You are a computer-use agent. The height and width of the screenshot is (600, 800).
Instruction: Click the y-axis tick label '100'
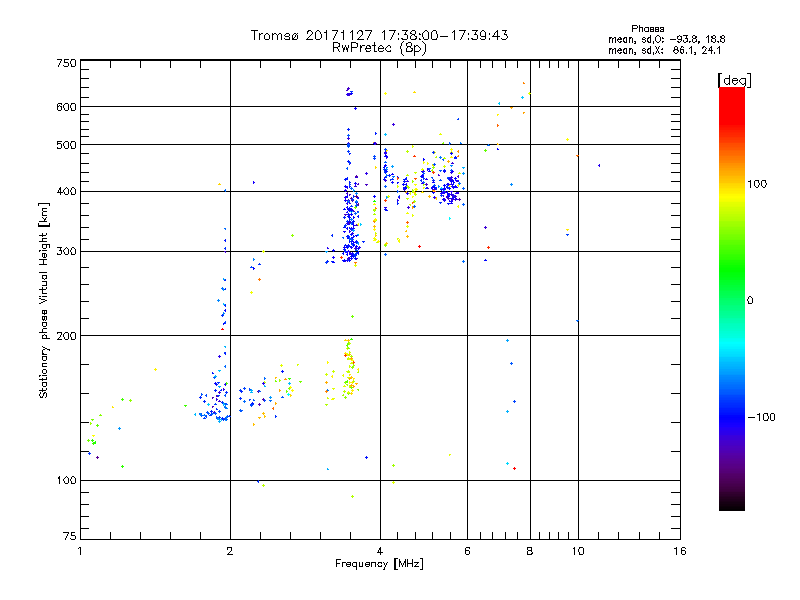(x=66, y=480)
